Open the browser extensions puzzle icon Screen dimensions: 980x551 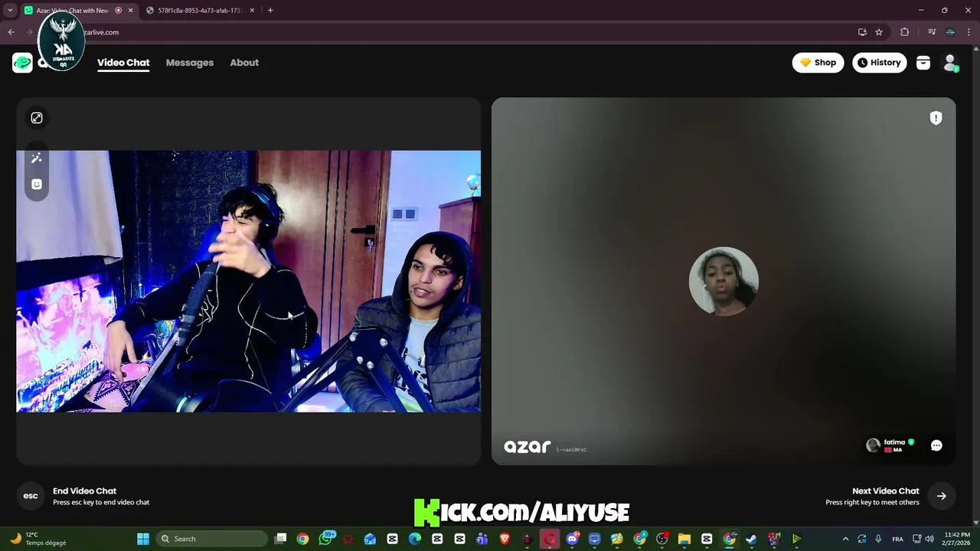point(905,32)
